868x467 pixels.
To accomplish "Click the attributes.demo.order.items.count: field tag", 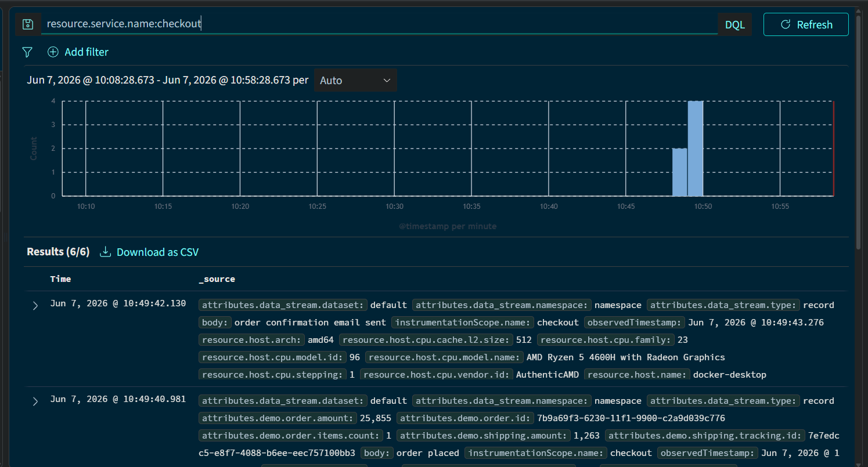I will (x=291, y=435).
